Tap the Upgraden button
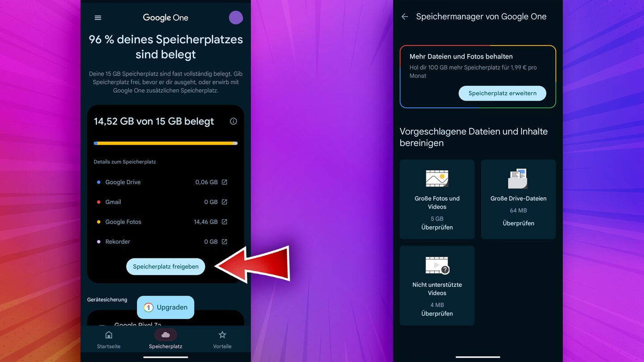Viewport: 644px width, 362px height. [165, 307]
